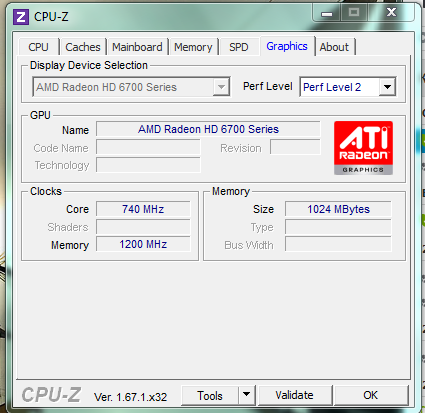The image size is (425, 413).
Task: Click the Tools button
Action: point(210,395)
